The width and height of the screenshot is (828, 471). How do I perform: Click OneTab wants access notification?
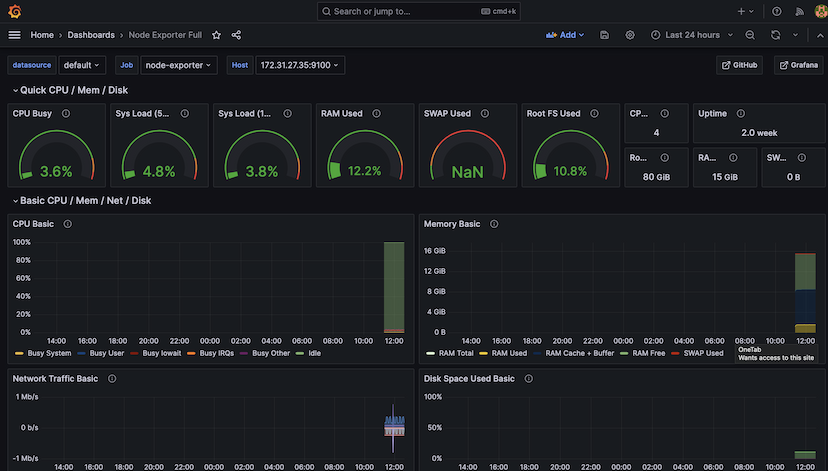click(x=775, y=354)
